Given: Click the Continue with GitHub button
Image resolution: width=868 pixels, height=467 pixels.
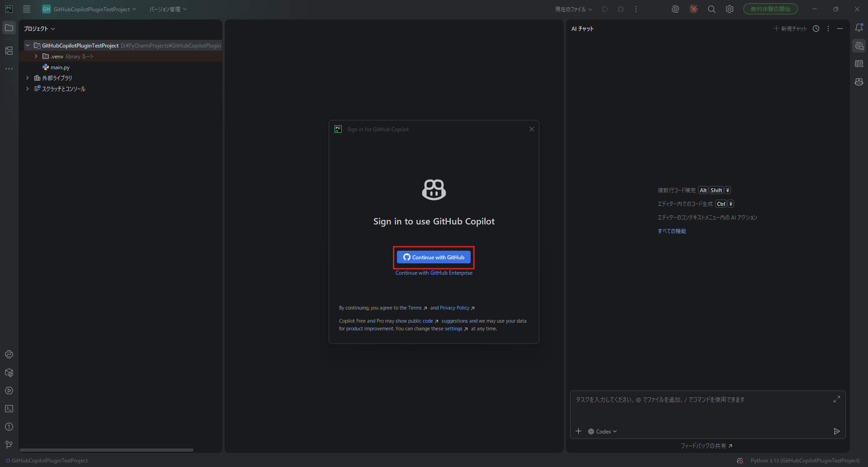Looking at the screenshot, I should [434, 257].
